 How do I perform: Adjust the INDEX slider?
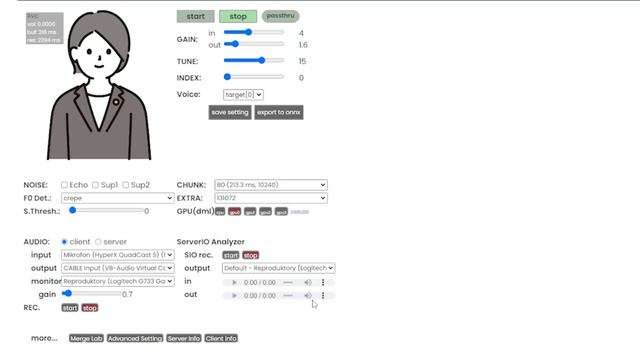click(253, 77)
